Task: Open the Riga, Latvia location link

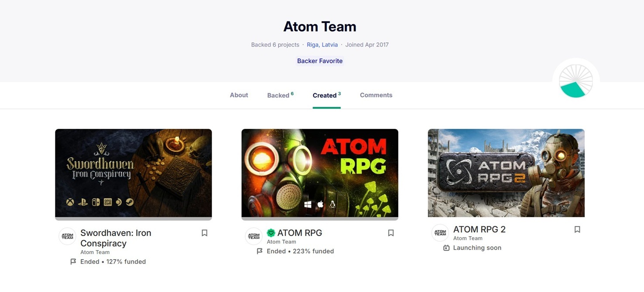Action: (322, 44)
